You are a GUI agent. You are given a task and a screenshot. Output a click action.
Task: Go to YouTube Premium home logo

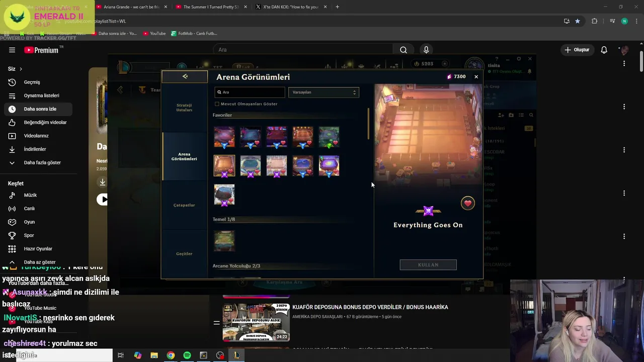[x=41, y=50]
